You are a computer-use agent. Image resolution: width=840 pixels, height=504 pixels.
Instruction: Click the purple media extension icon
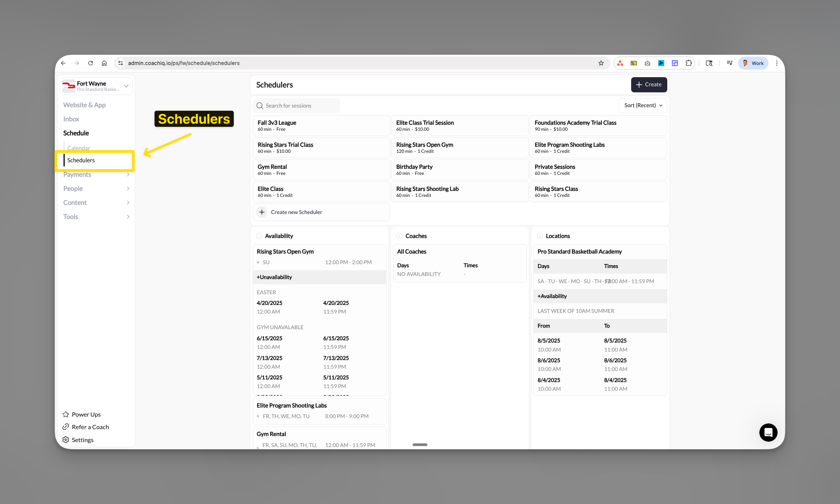point(675,63)
